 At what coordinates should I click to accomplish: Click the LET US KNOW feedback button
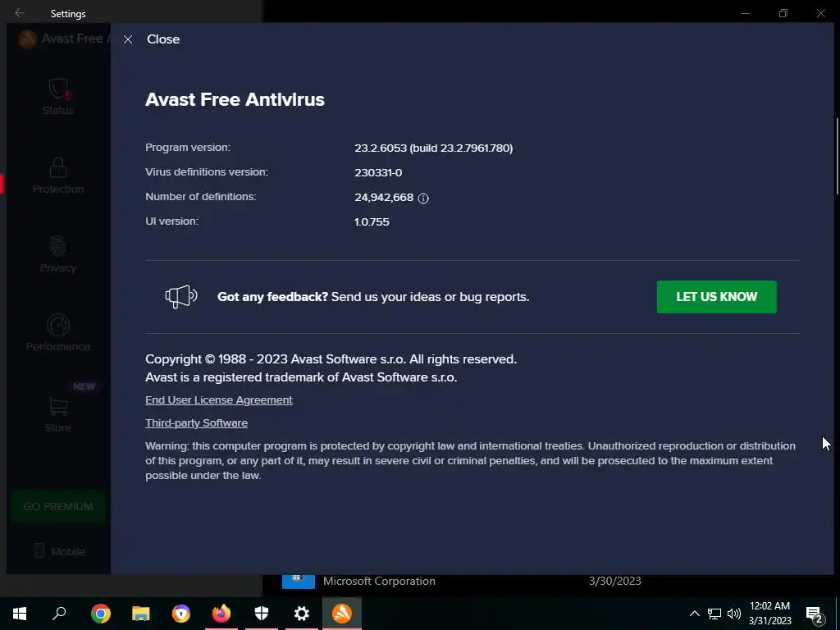pos(716,297)
